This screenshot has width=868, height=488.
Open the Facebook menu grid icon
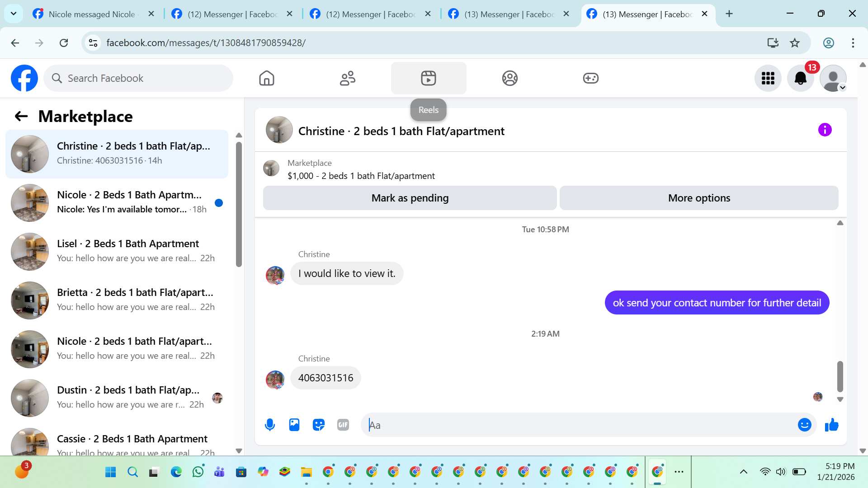point(768,78)
